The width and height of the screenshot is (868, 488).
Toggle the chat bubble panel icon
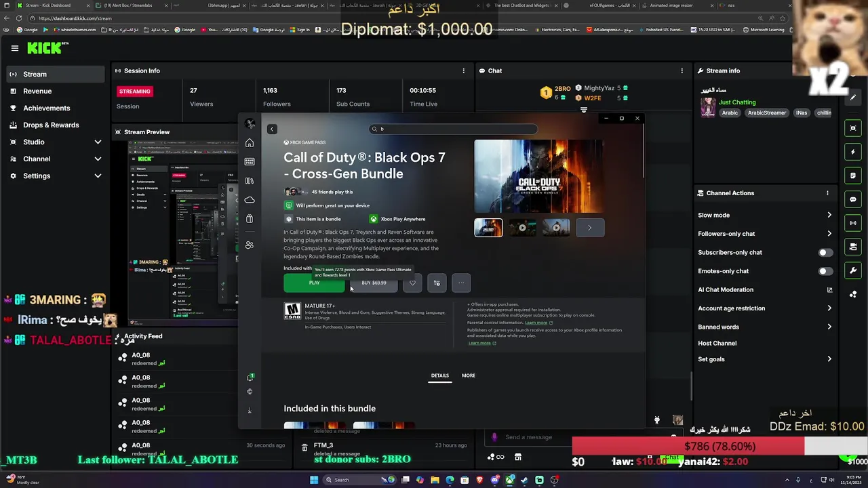(x=853, y=199)
